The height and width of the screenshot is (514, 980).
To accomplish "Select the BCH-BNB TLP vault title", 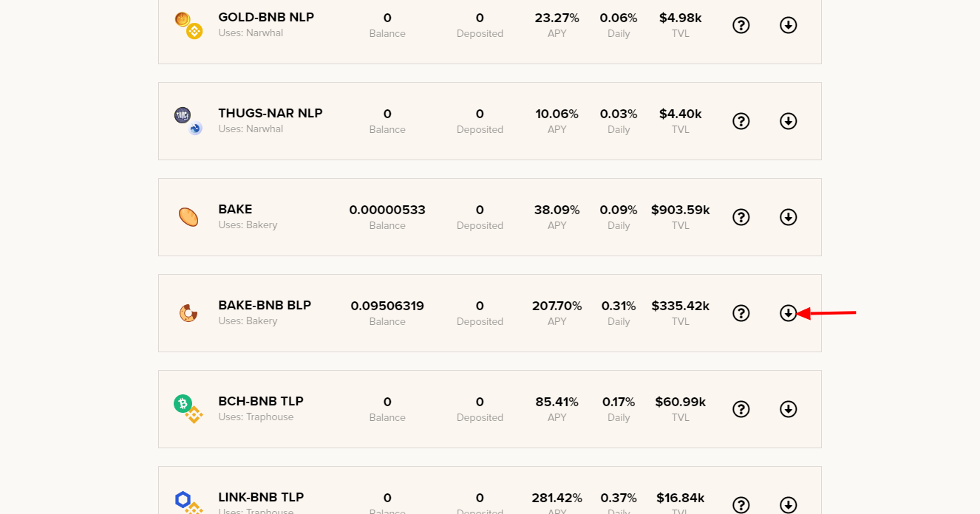I will pyautogui.click(x=261, y=401).
